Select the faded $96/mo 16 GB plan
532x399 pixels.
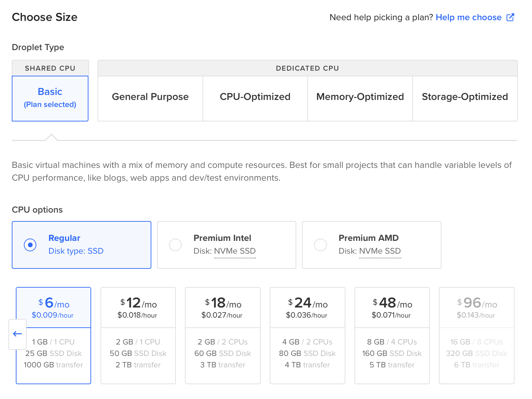(x=477, y=335)
